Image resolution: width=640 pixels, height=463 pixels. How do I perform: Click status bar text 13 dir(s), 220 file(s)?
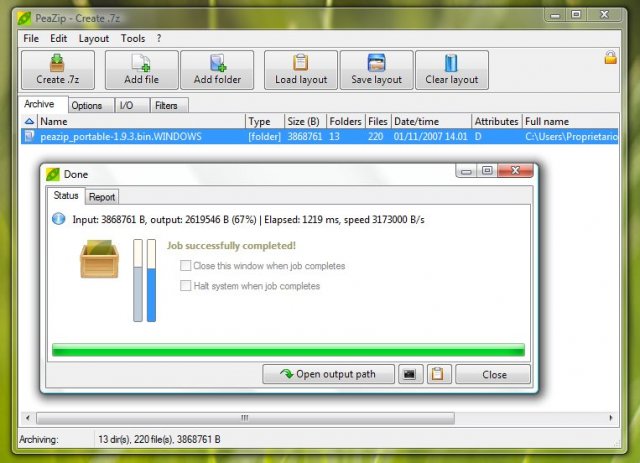tap(159, 439)
